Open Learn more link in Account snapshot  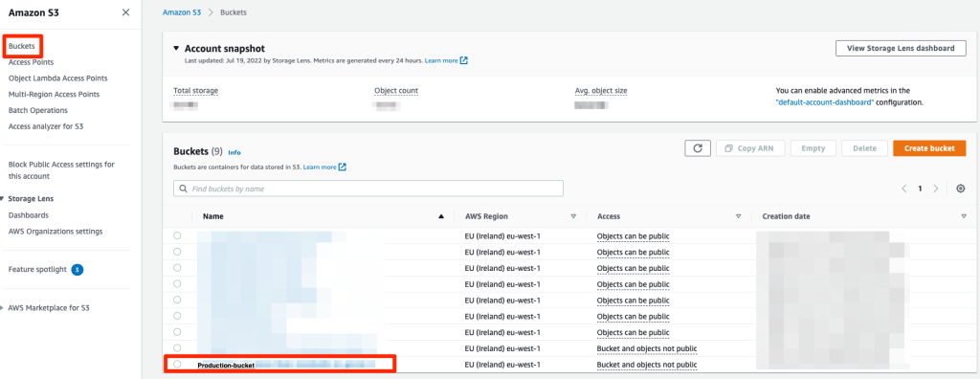pos(446,60)
